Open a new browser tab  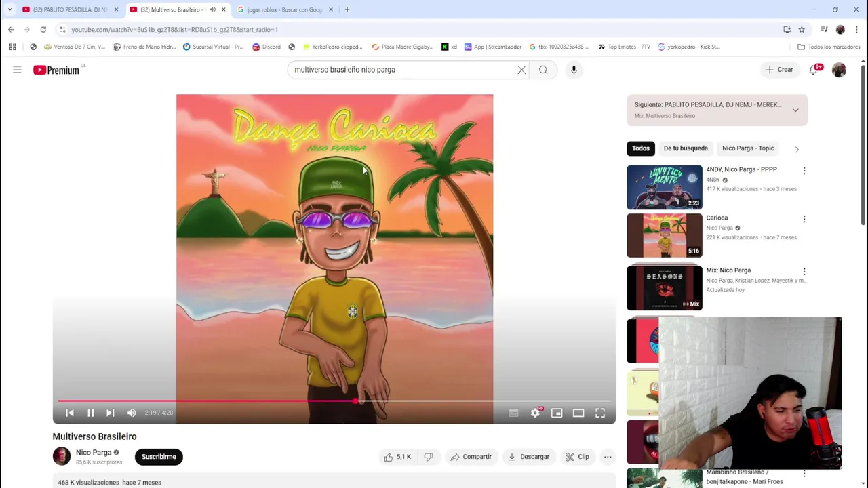347,9
